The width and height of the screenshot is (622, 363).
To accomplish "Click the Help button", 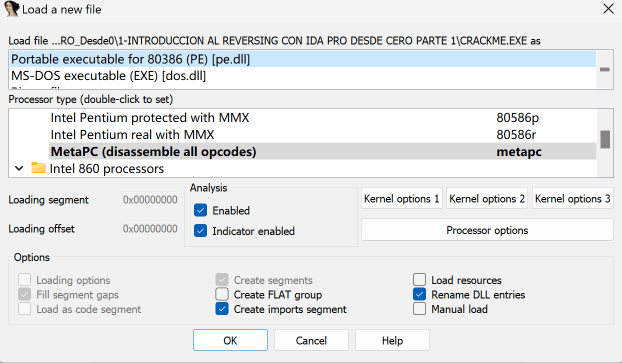I will 392,340.
